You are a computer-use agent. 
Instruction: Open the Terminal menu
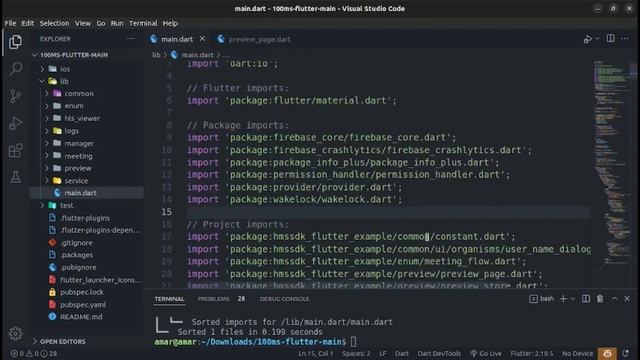[143, 23]
